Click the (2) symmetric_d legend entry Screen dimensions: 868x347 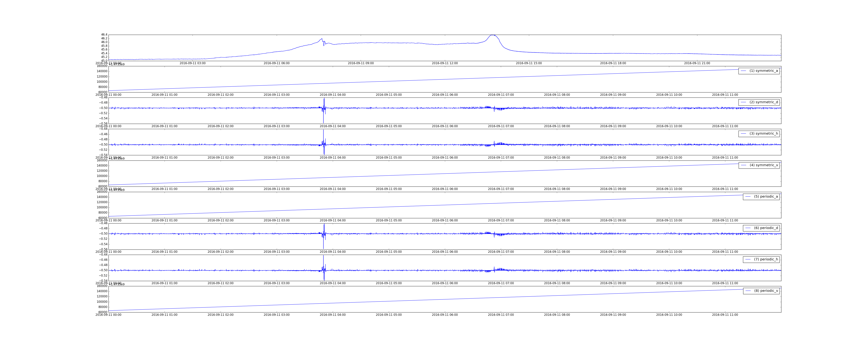pos(763,102)
